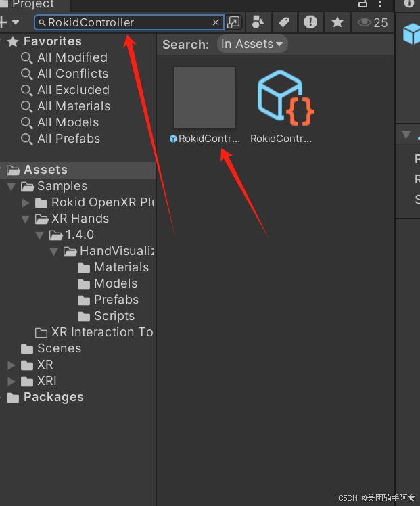
Task: Select the Packages root folder
Action: 53,397
